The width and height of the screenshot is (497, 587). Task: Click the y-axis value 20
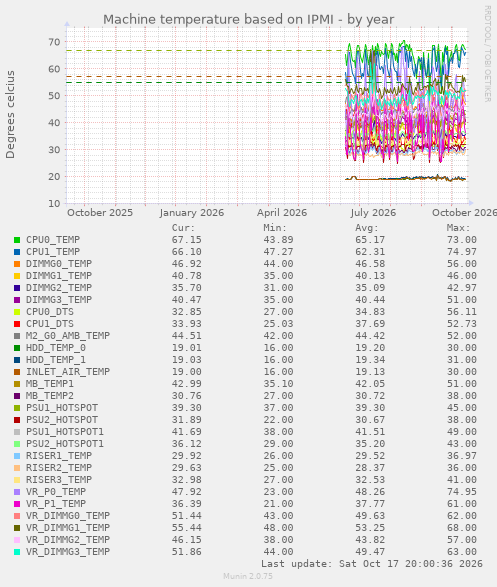(54, 177)
